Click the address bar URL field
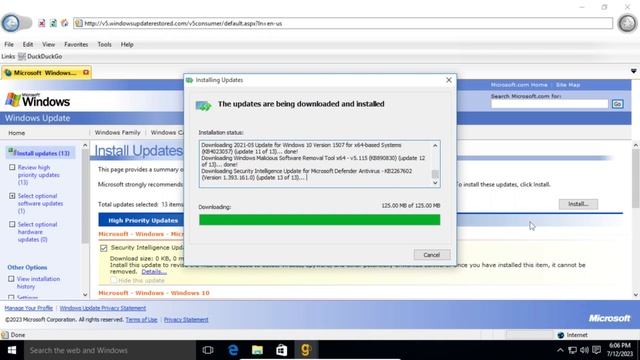The height and width of the screenshot is (360, 640). 343,23
